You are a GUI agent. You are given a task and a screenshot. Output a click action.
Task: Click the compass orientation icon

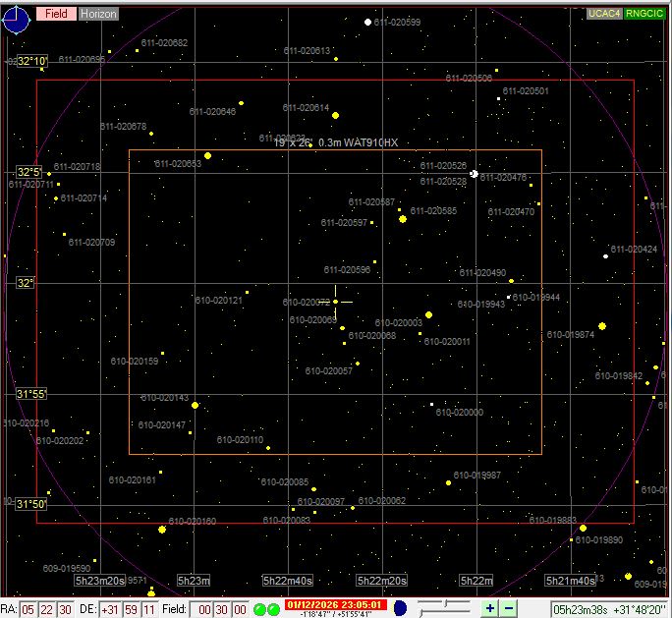(x=16, y=18)
